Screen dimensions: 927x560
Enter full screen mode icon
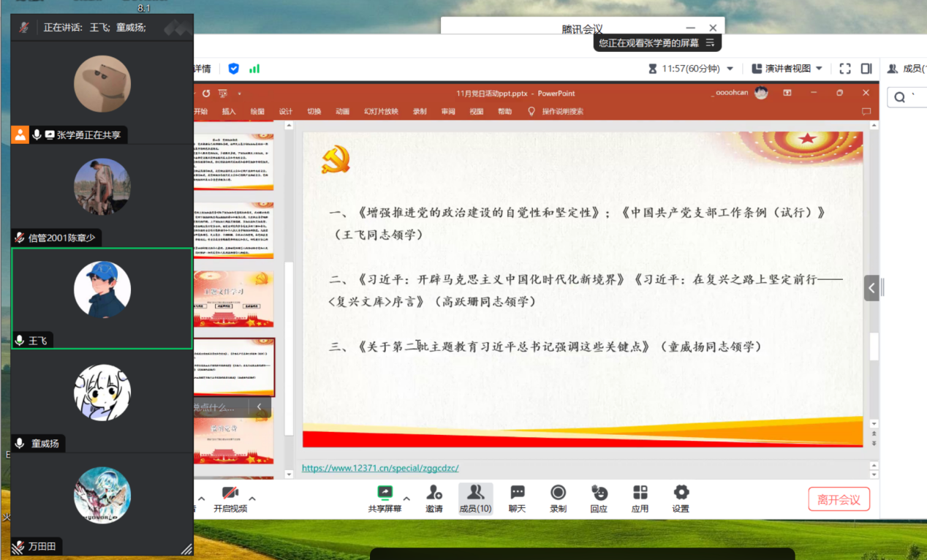point(845,69)
